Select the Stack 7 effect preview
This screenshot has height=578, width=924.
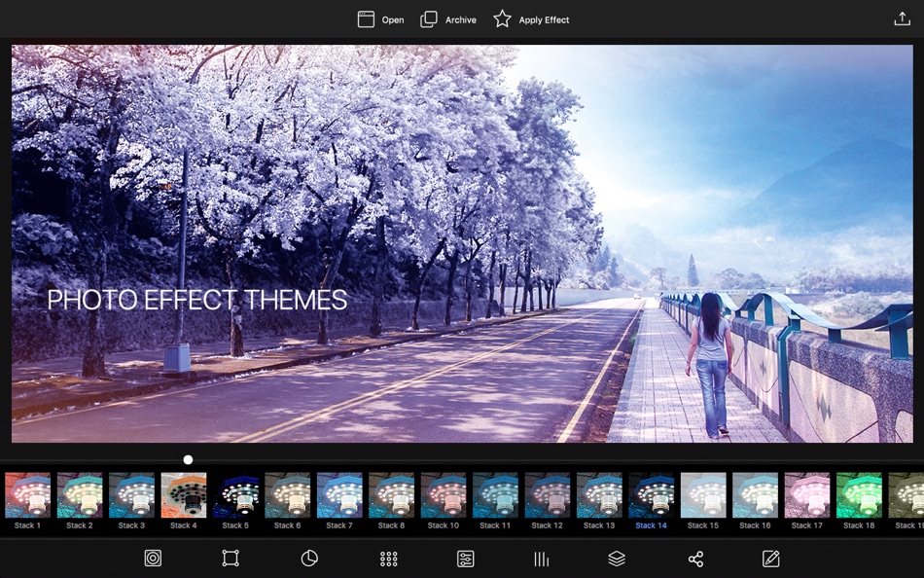tap(339, 498)
